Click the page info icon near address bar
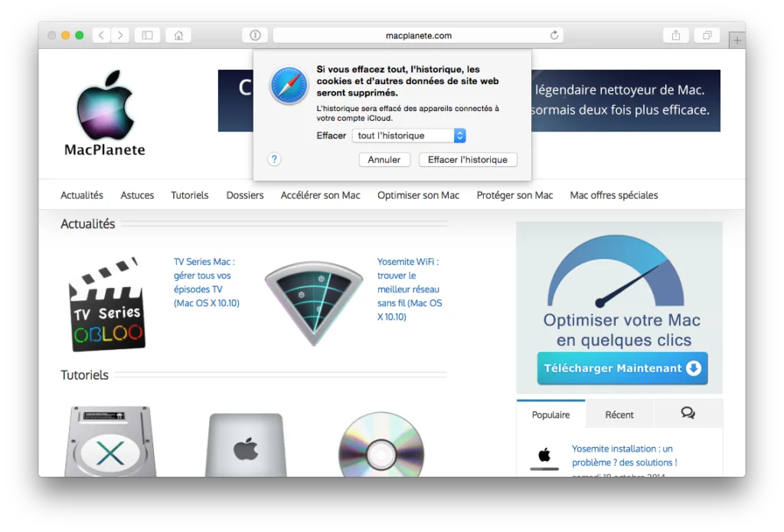This screenshot has width=784, height=532. [x=255, y=34]
